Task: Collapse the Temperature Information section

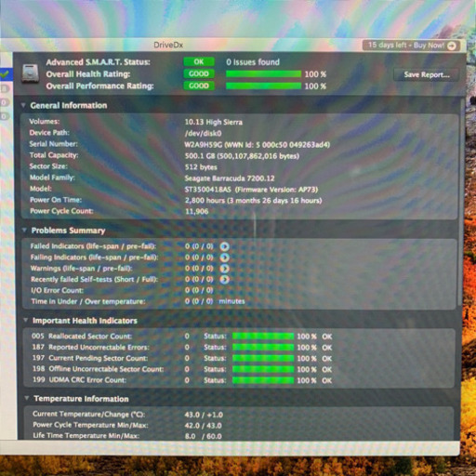Action: [x=27, y=398]
